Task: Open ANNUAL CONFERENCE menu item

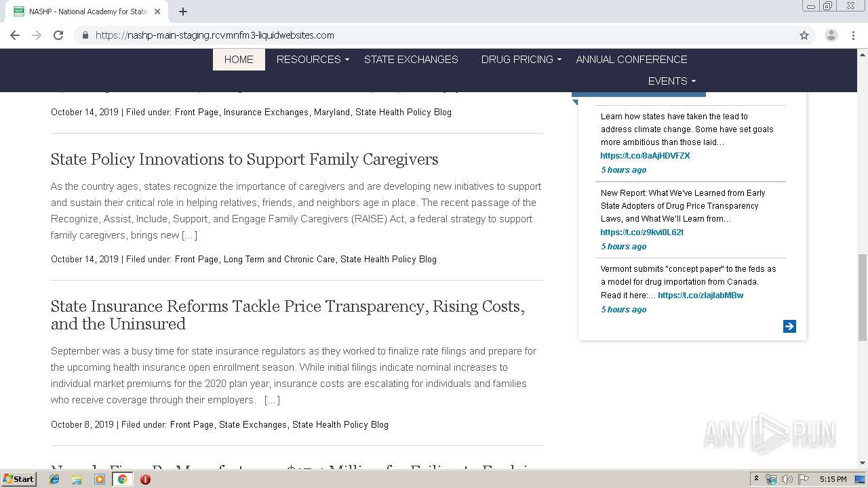Action: click(631, 60)
